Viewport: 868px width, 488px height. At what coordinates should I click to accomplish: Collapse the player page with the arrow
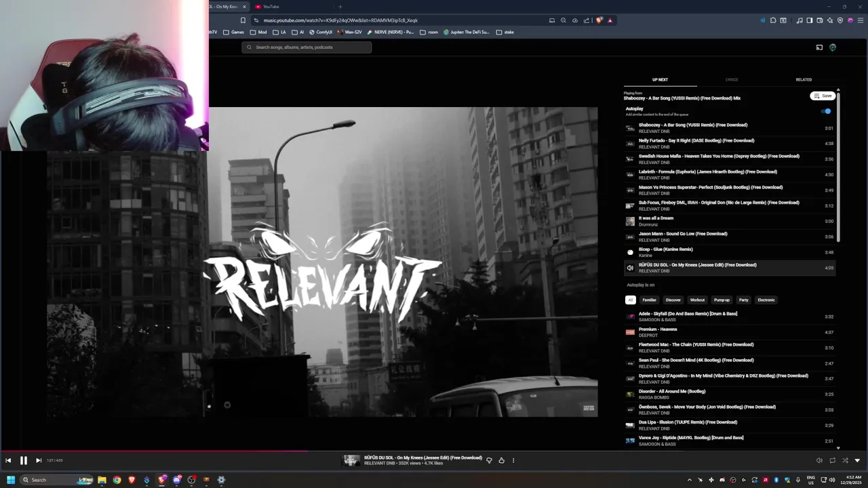pyautogui.click(x=857, y=460)
